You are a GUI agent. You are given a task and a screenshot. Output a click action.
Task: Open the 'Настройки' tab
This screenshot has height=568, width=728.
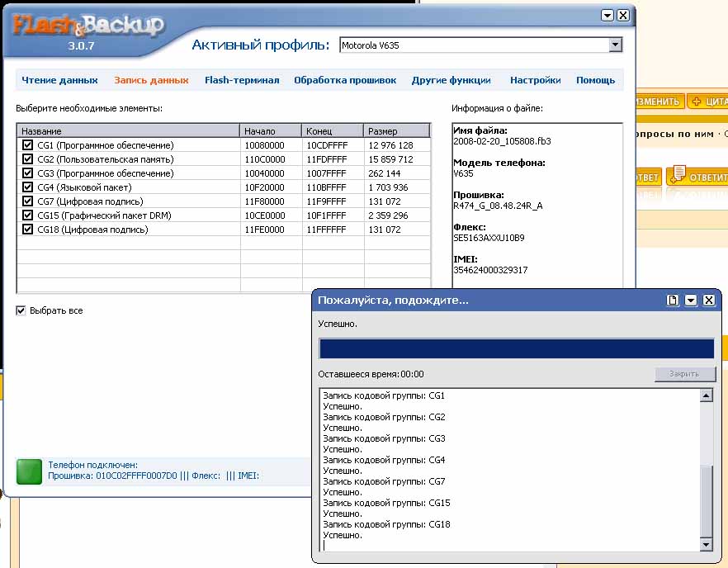[x=536, y=80]
